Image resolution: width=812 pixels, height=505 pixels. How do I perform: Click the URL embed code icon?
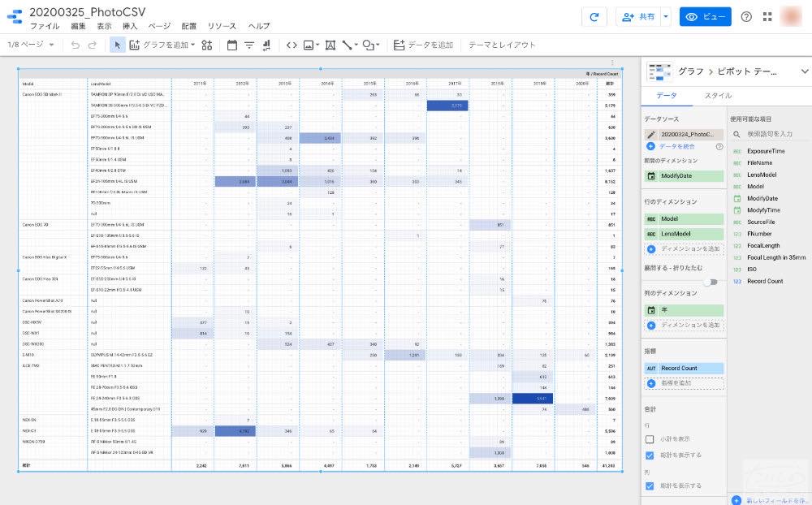point(292,45)
